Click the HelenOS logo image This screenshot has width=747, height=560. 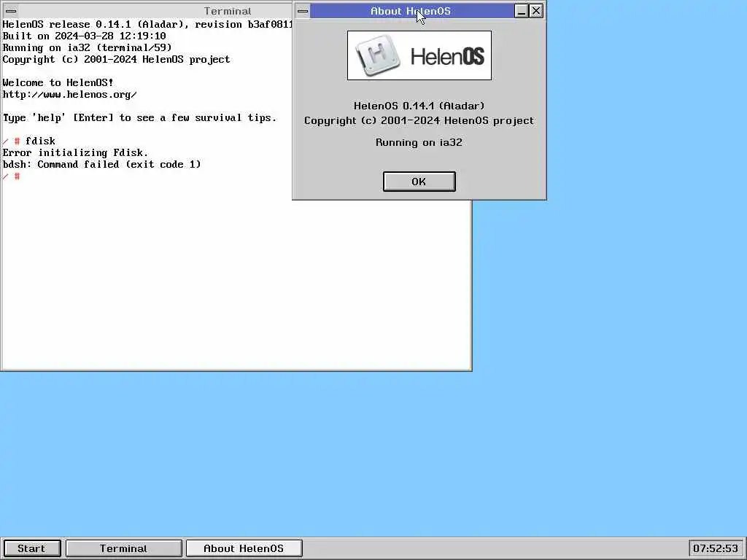419,55
